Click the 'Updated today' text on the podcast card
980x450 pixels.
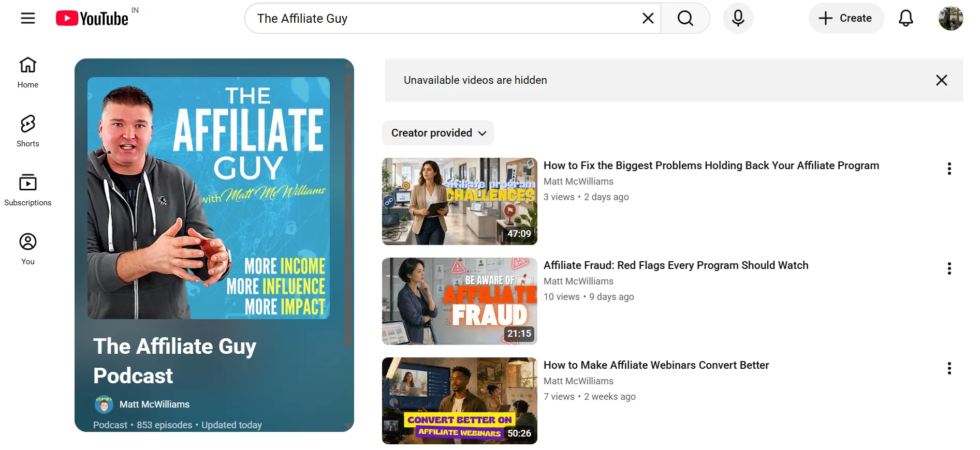[231, 425]
